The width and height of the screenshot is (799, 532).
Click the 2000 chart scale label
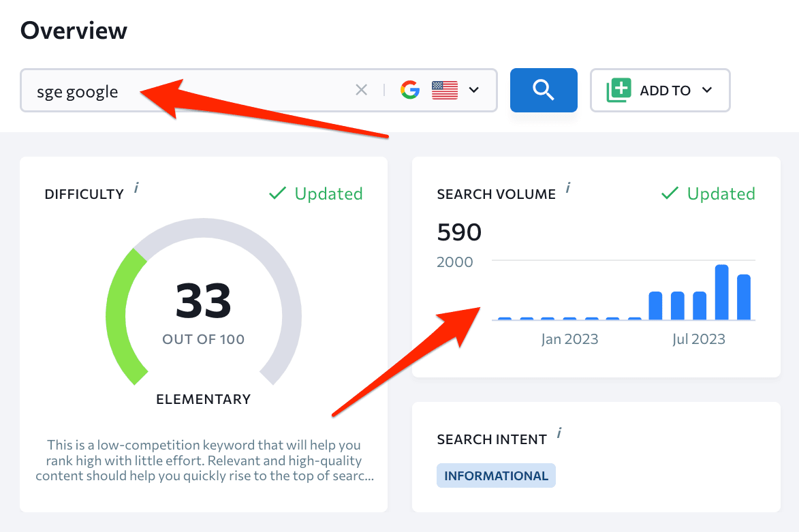(x=454, y=262)
